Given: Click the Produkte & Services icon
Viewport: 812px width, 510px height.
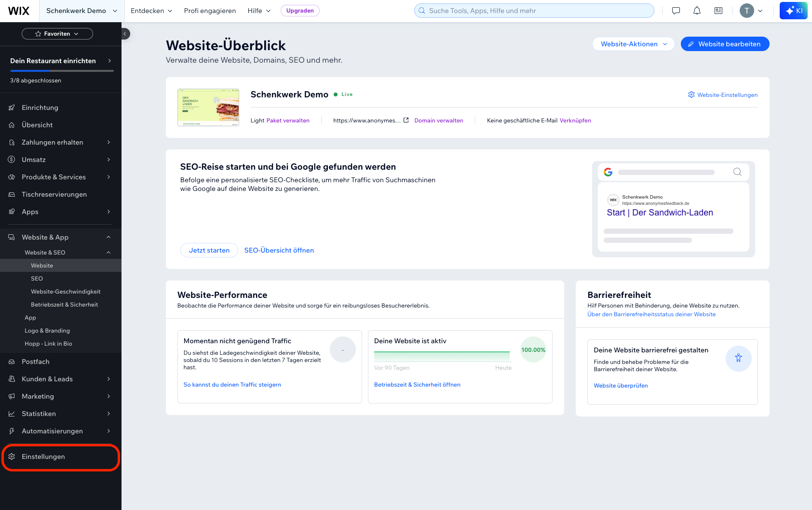Looking at the screenshot, I should click(12, 177).
